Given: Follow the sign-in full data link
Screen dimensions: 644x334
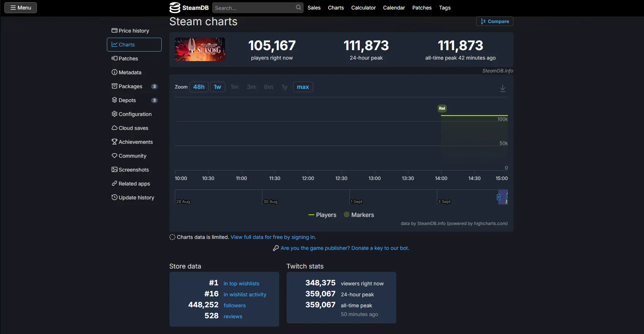Looking at the screenshot, I should click(x=273, y=237).
